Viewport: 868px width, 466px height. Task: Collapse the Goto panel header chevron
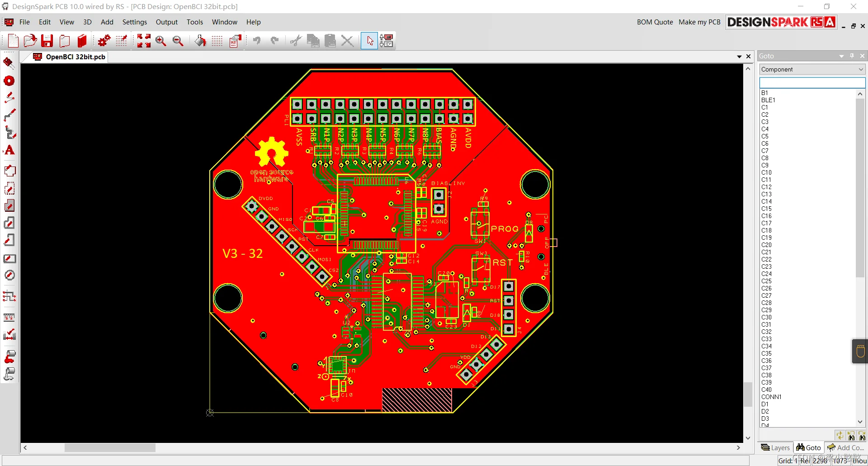[841, 56]
